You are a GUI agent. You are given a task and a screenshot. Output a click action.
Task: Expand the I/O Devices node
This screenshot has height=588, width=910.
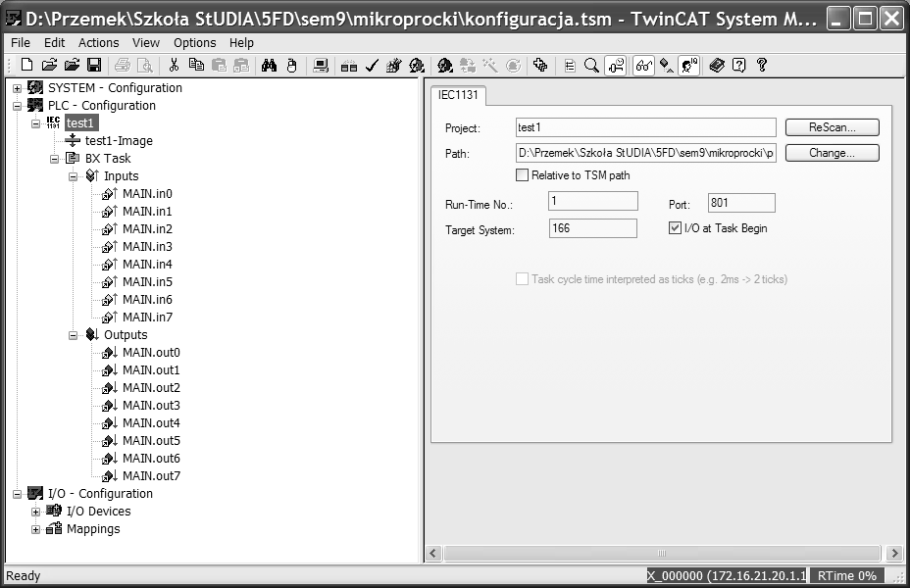click(36, 512)
